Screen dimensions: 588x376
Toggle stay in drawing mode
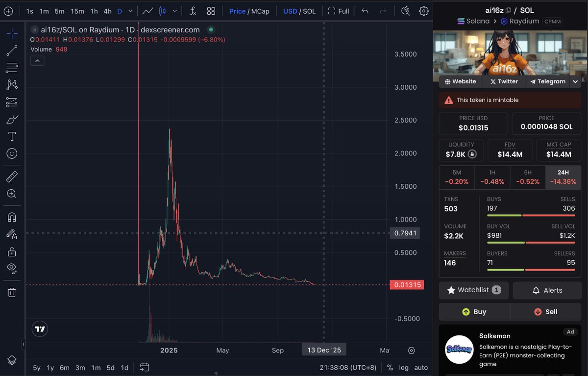[12, 234]
